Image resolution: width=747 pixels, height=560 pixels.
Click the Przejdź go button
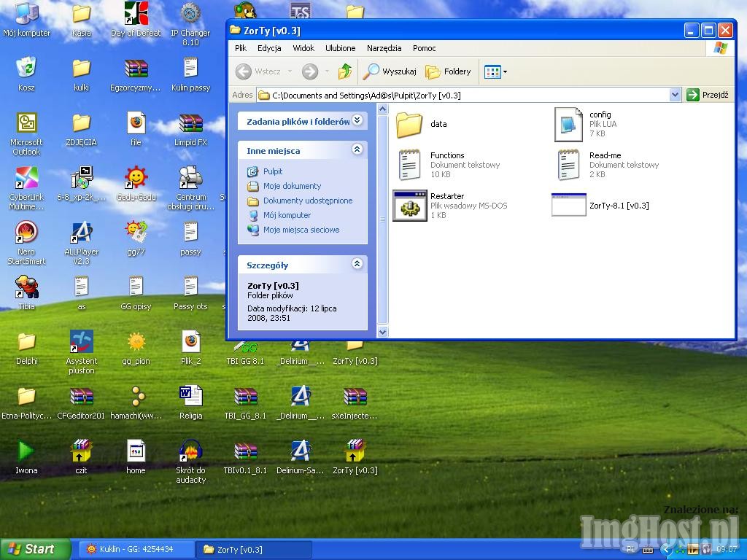pyautogui.click(x=708, y=95)
